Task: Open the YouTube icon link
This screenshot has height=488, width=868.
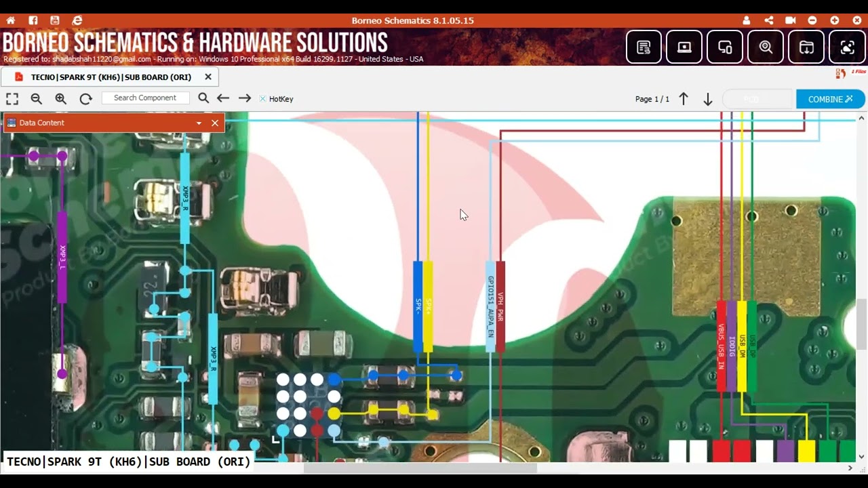Action: point(55,20)
